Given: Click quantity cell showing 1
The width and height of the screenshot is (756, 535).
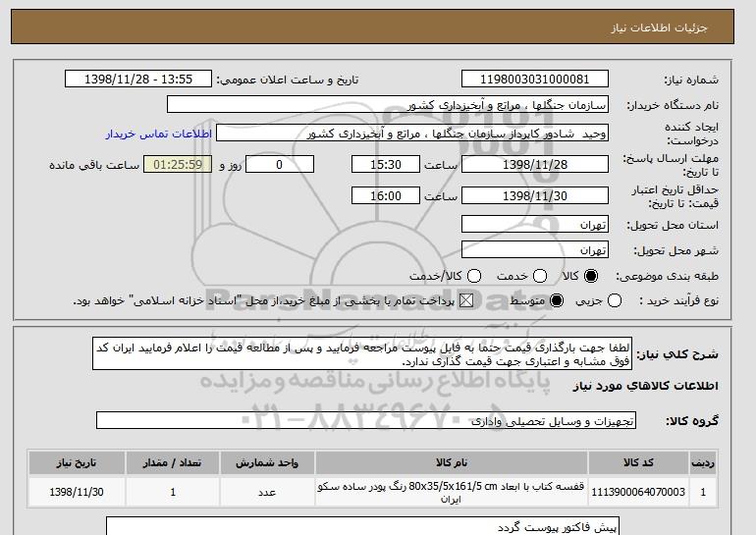Looking at the screenshot, I should 173,492.
